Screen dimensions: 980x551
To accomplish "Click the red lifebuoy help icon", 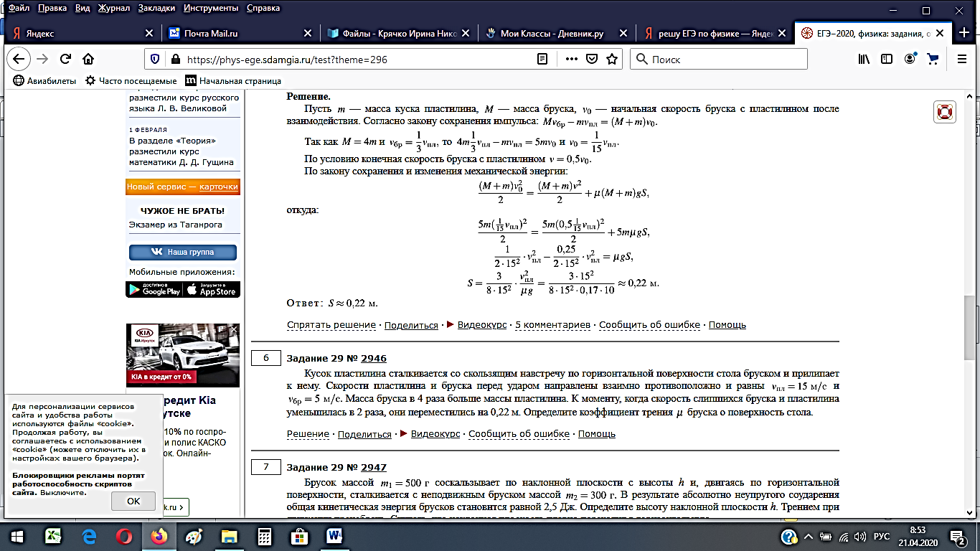I will tap(944, 112).
